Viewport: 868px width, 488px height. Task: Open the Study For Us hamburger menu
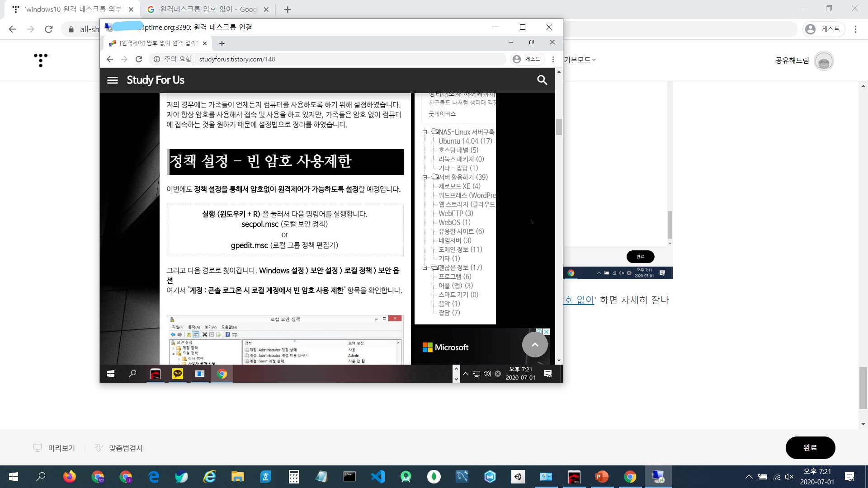click(112, 80)
